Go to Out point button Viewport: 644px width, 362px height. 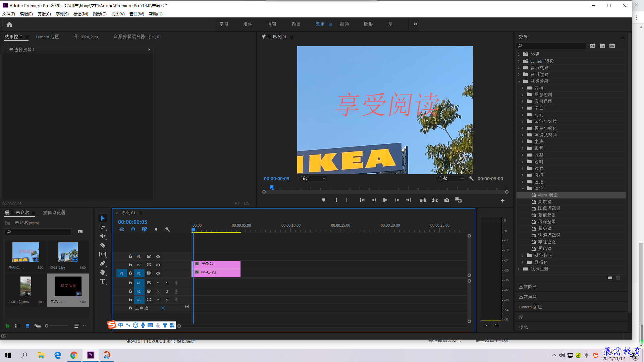tap(409, 200)
